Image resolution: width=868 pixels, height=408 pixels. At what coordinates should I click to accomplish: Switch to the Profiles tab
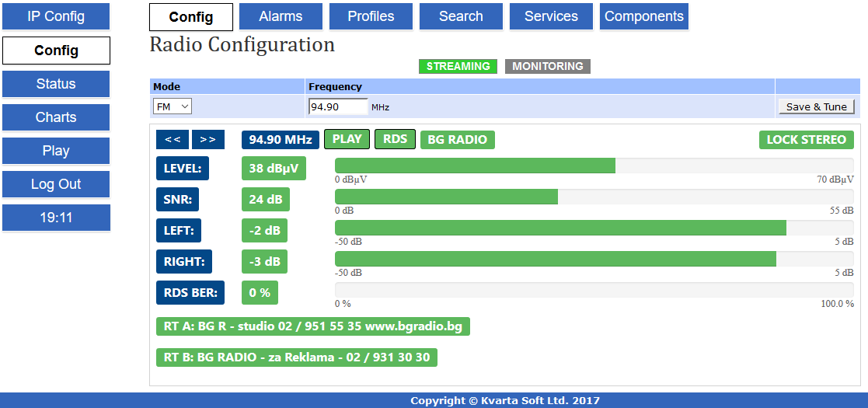coord(371,16)
